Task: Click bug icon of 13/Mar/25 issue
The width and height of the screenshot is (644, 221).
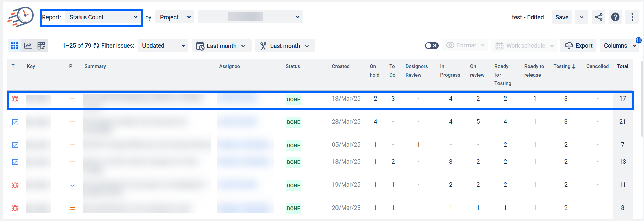Action: tap(15, 99)
